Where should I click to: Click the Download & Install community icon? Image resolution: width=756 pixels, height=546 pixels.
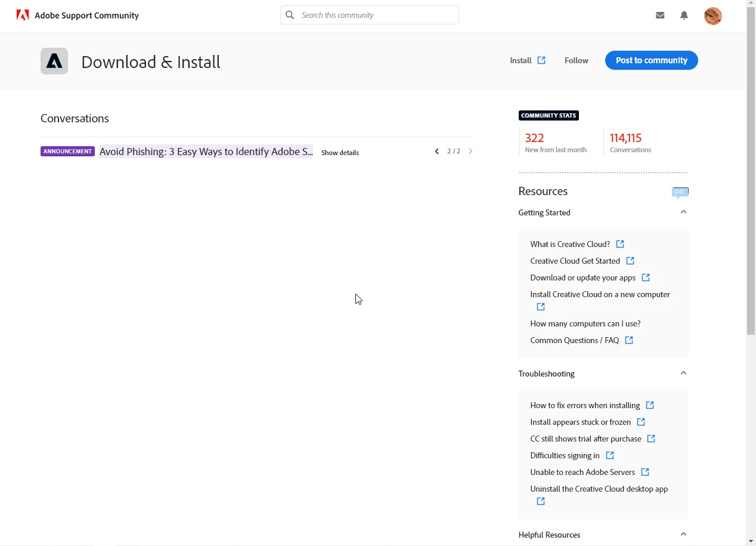[x=54, y=61]
